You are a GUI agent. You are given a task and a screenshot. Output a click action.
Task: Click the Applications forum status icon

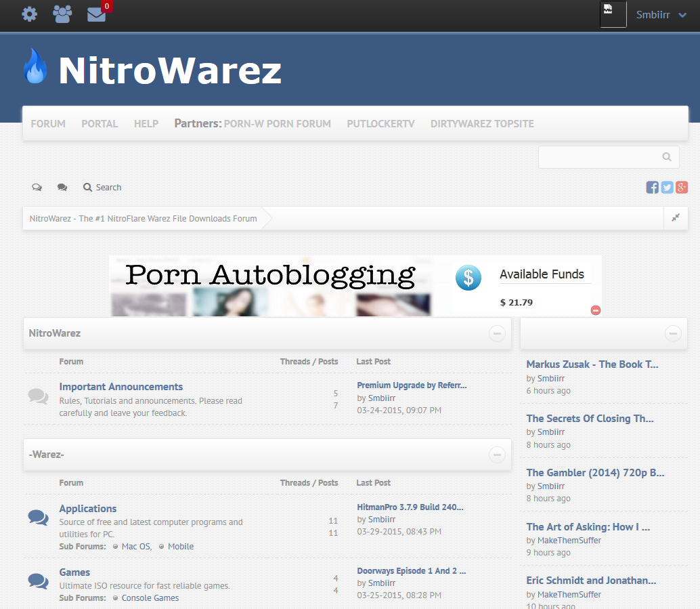(x=38, y=518)
